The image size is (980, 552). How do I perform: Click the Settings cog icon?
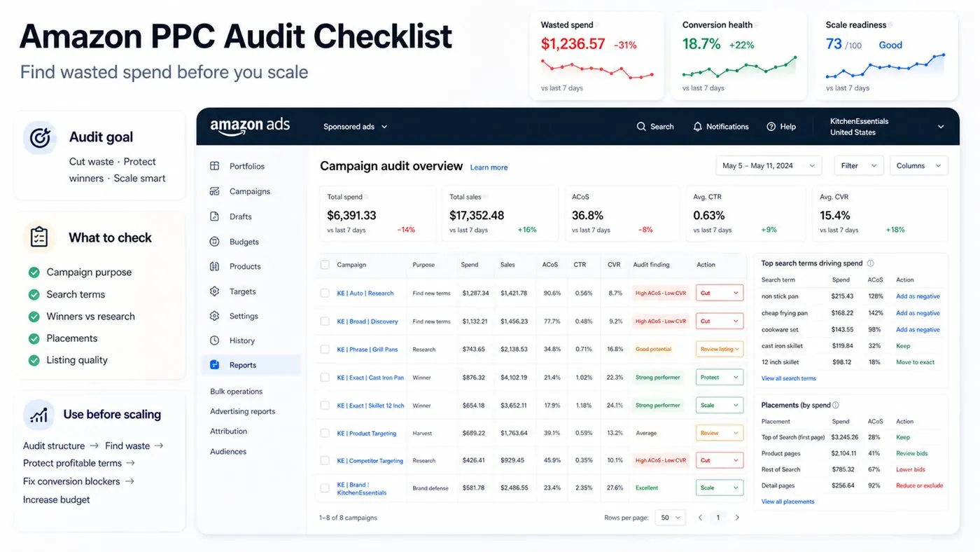(x=215, y=316)
